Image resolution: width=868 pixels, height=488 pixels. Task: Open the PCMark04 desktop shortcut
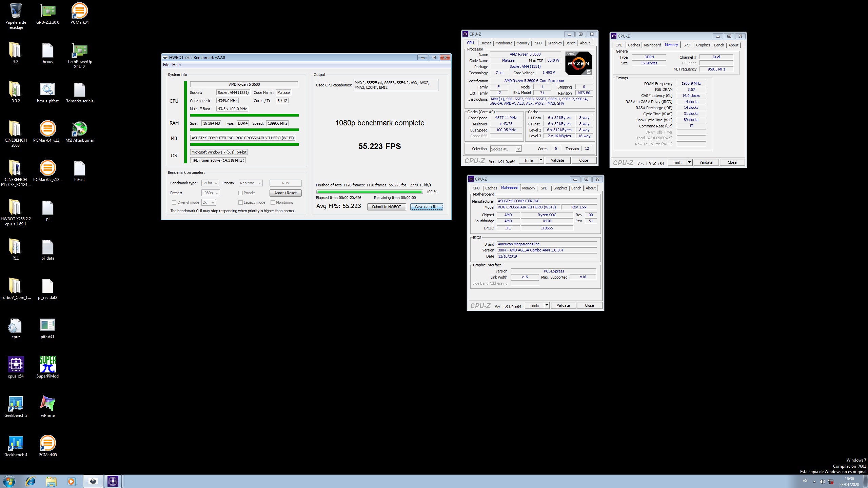point(79,14)
